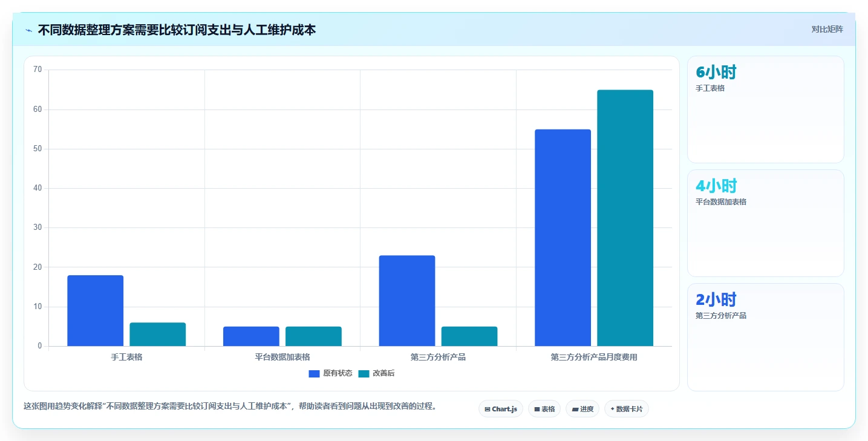This screenshot has width=868, height=441.
Task: Click the blue 原有状态 legend swatch
Action: click(314, 374)
